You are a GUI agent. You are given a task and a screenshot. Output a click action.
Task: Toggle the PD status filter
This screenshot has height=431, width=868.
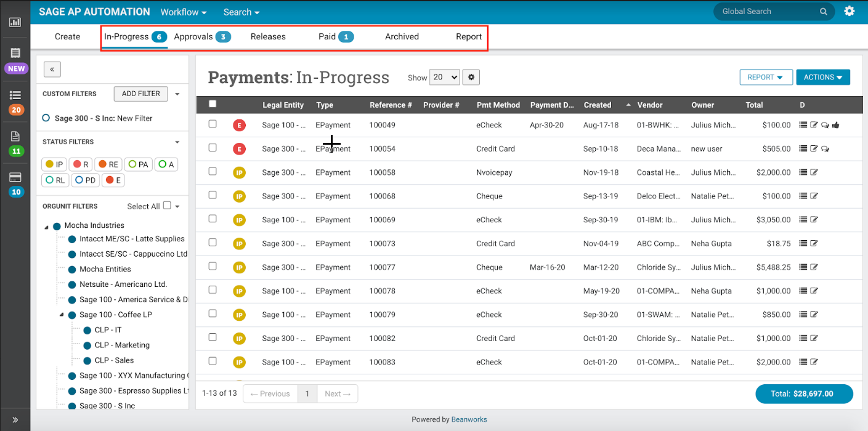coord(86,180)
